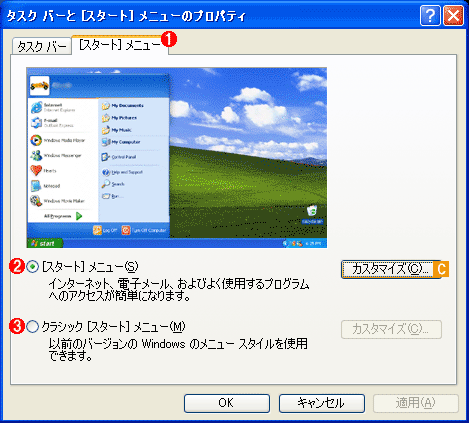Click the Internet Explorer icon in the preview
The height and width of the screenshot is (423, 469).
37,107
